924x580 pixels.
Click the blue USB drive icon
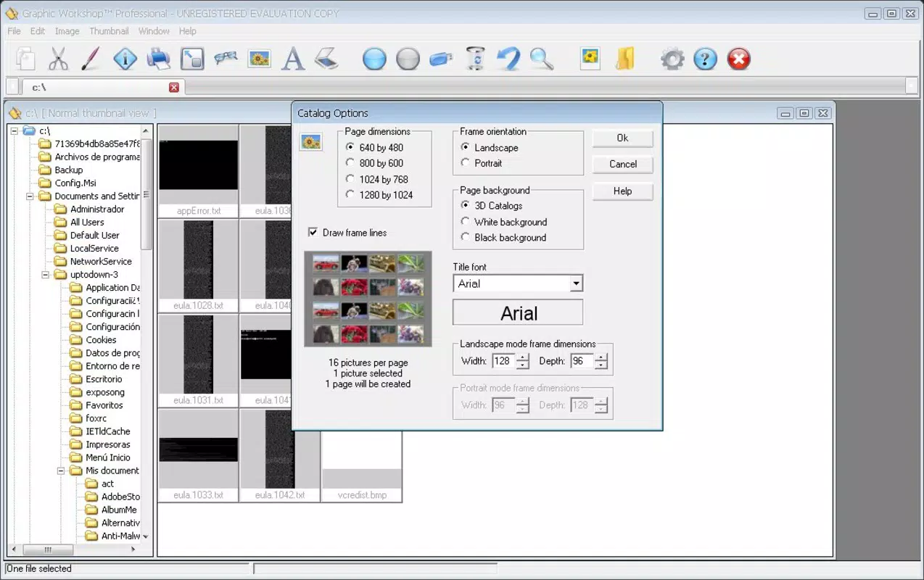441,59
